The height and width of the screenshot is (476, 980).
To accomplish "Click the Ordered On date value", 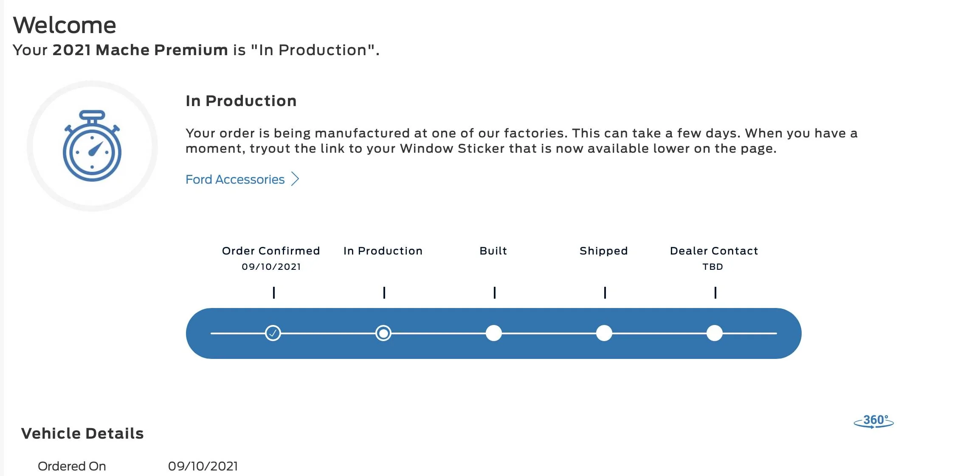I will 203,466.
